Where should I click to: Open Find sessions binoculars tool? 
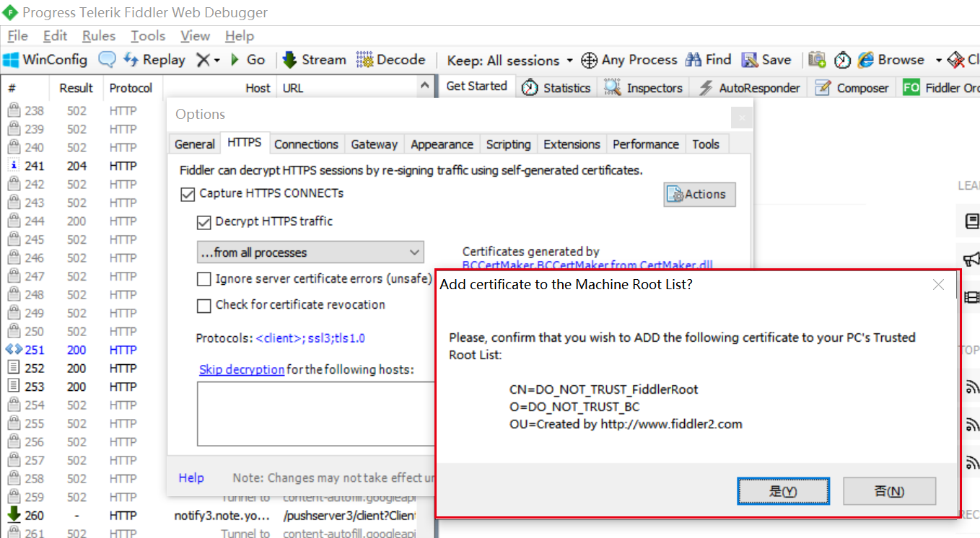coord(709,60)
